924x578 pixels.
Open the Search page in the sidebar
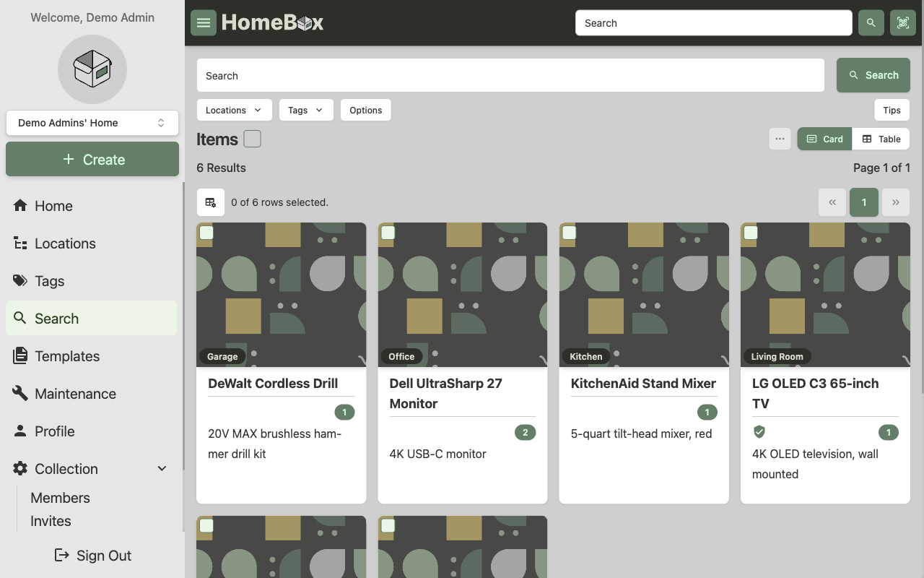pos(91,318)
